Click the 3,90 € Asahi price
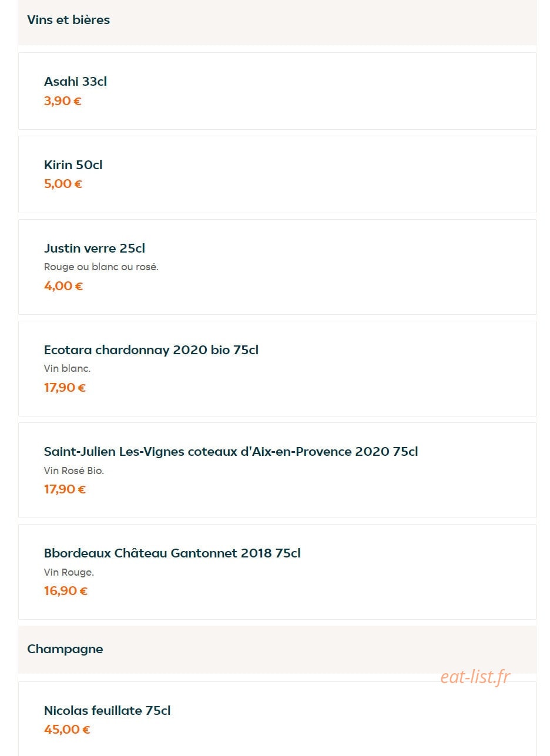Viewport: 550px width, 756px height. click(x=63, y=101)
